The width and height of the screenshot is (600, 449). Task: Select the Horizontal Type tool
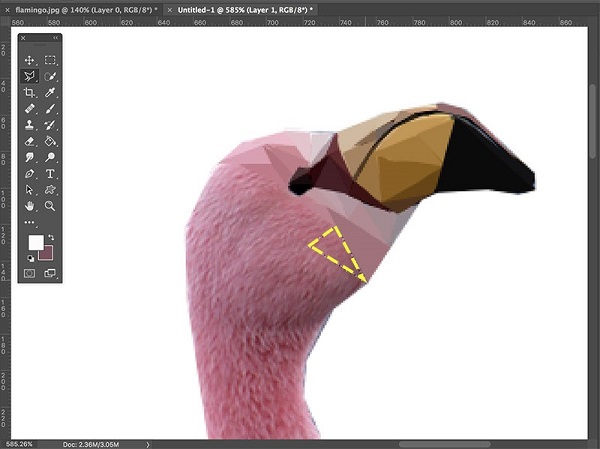[x=50, y=174]
